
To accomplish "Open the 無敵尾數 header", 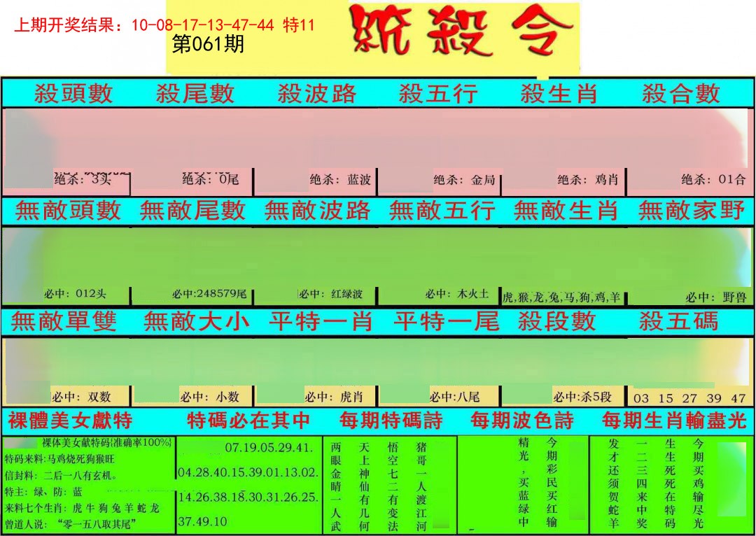I will pyautogui.click(x=192, y=211).
